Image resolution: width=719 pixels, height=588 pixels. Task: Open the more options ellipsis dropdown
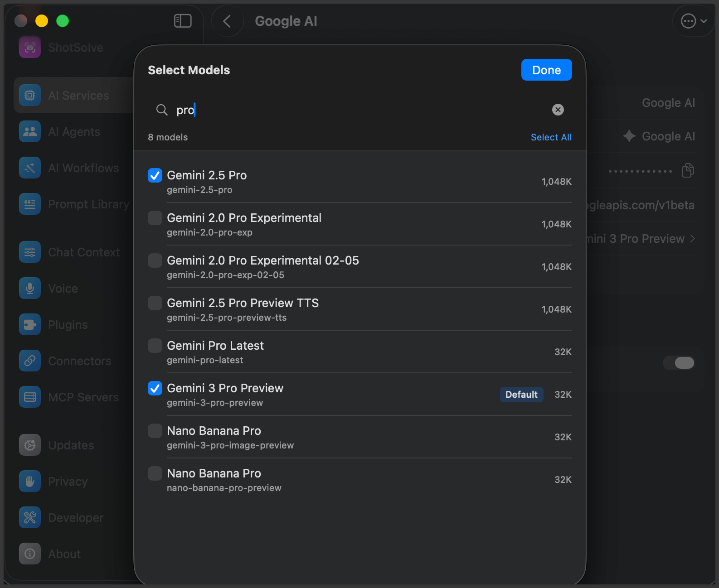point(694,21)
